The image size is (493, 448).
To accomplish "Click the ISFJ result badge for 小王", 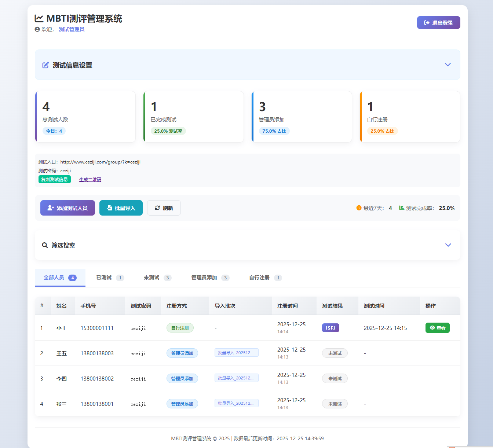I will tap(331, 328).
